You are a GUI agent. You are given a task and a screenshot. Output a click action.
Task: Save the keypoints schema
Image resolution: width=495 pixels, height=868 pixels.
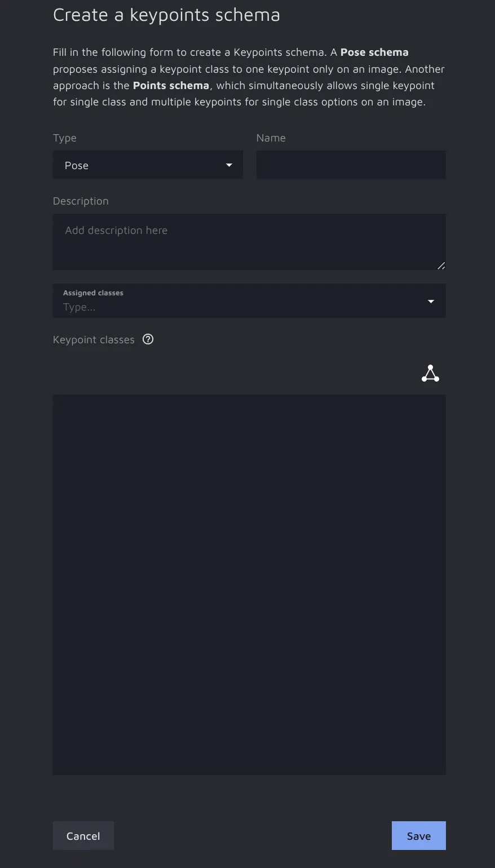click(x=418, y=835)
